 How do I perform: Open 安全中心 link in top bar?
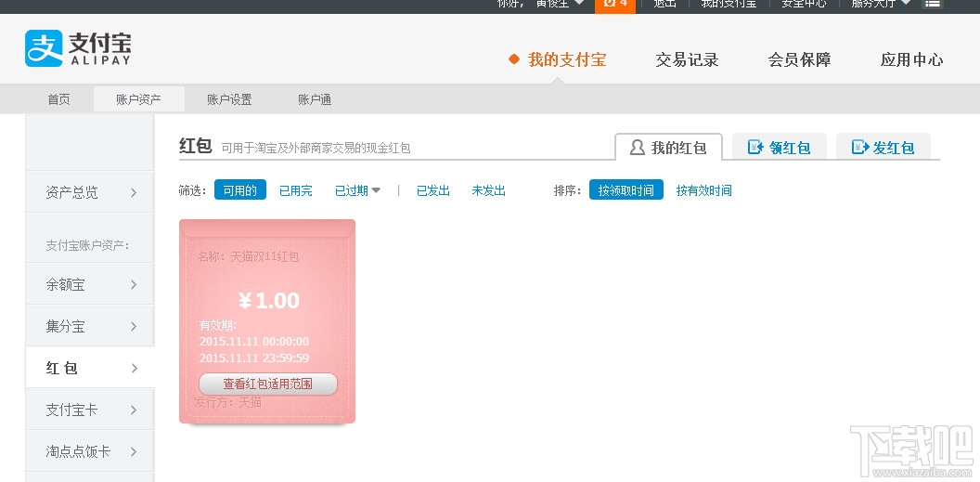(x=804, y=4)
